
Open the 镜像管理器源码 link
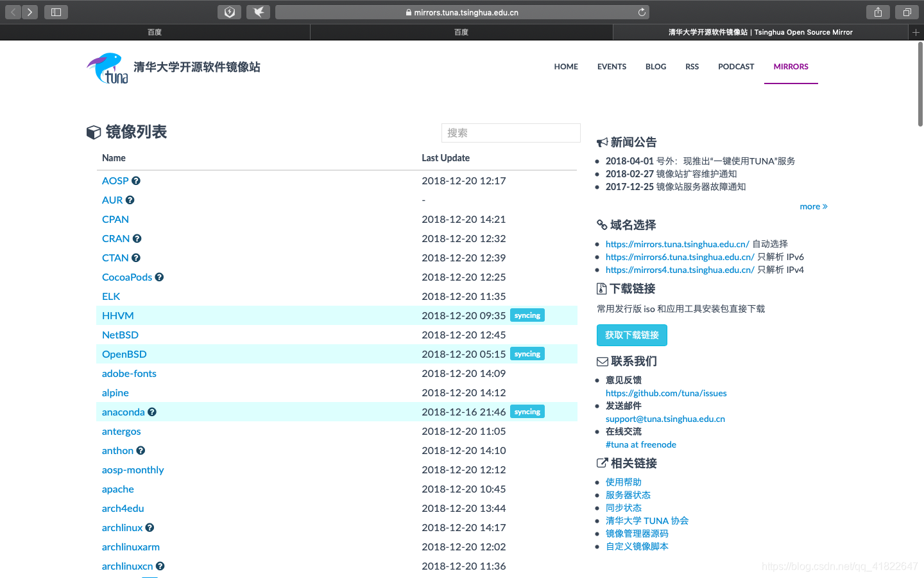coord(637,534)
